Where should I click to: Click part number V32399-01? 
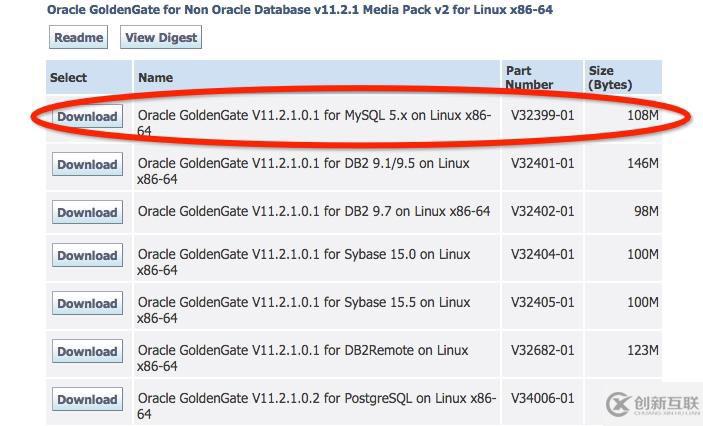click(x=542, y=115)
